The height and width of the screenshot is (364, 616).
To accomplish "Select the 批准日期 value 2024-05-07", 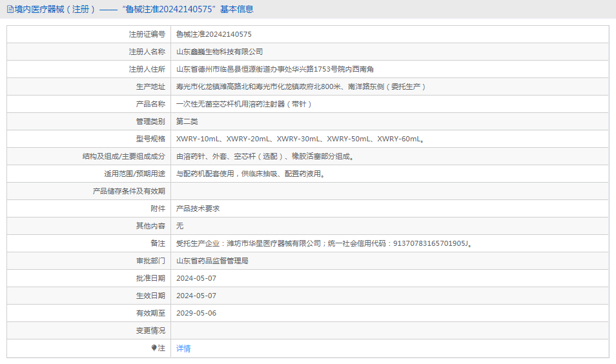I will 196,278.
